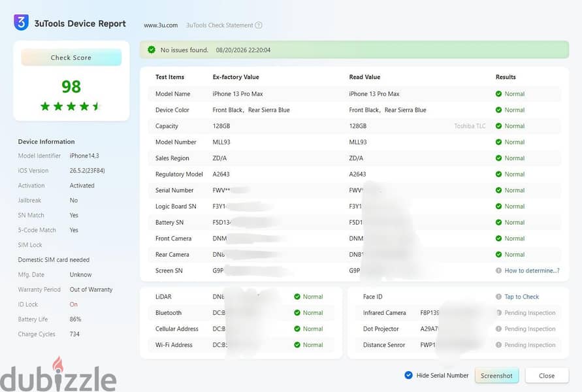
Task: Click the Read Value column header
Action: (364, 77)
